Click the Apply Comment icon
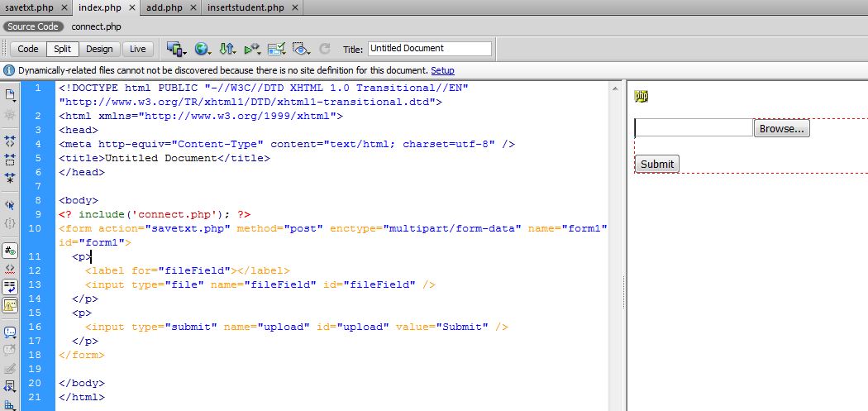Image resolution: width=868 pixels, height=411 pixels. click(10, 332)
